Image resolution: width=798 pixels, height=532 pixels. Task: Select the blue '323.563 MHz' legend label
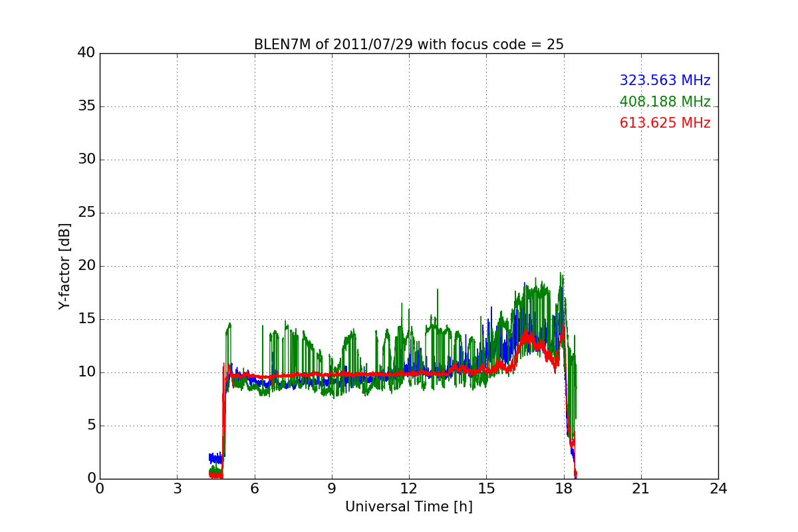coord(665,80)
